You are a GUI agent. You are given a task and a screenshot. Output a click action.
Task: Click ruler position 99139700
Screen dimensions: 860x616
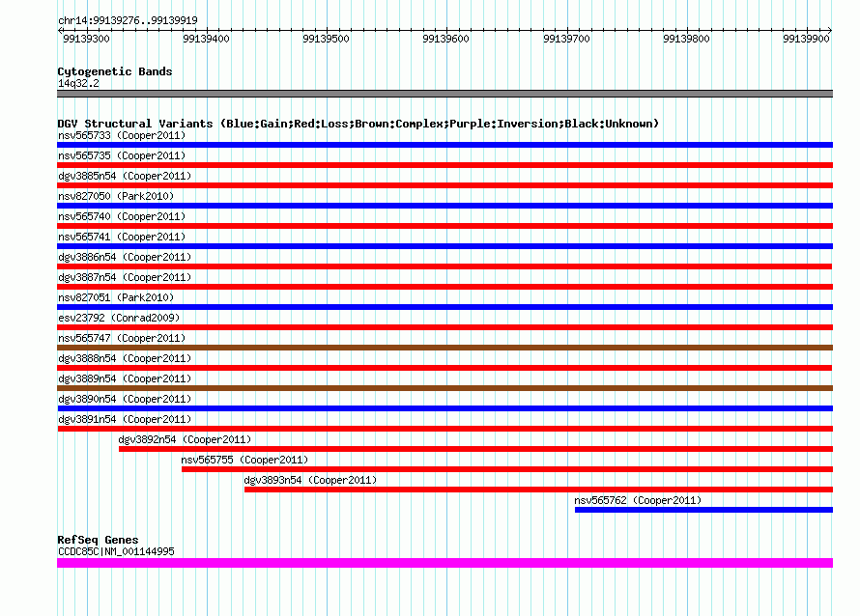pos(566,39)
